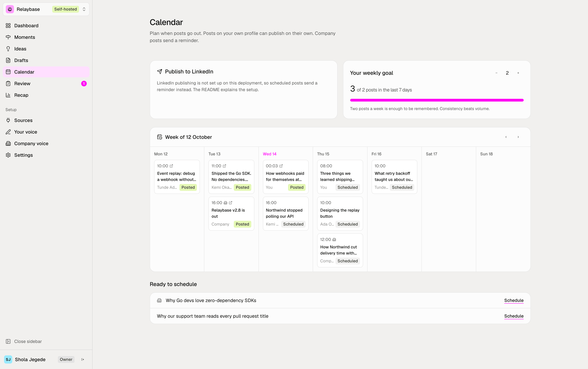Click the SJ user avatar
The image size is (588, 369).
pyautogui.click(x=8, y=359)
